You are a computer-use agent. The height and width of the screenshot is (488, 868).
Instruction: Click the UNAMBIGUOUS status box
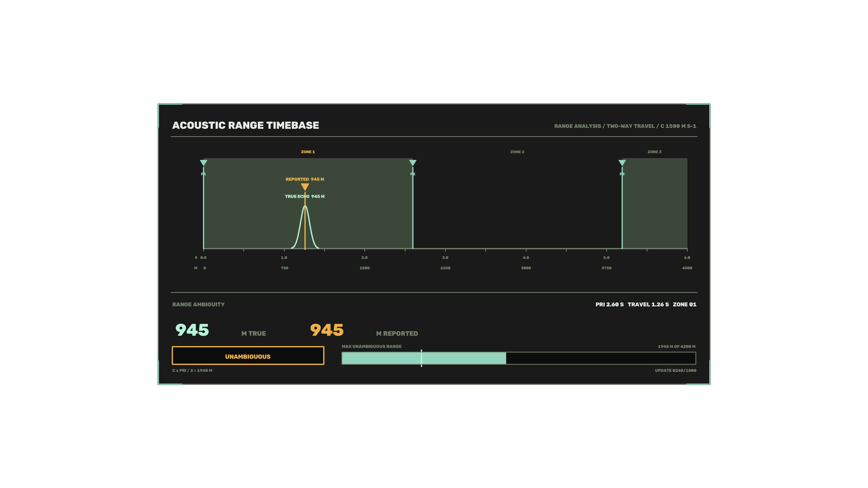point(248,356)
